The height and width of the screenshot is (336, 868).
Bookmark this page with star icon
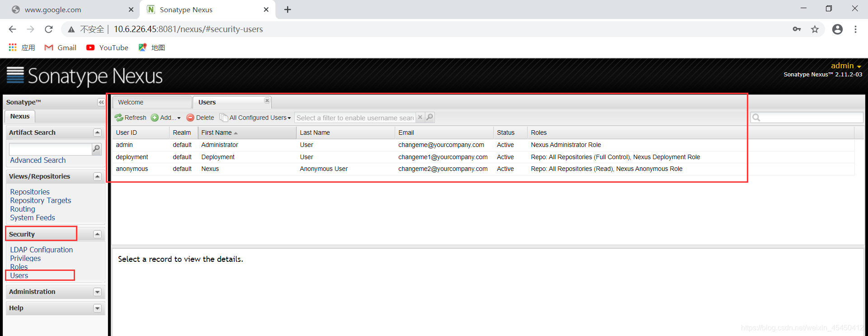(815, 29)
